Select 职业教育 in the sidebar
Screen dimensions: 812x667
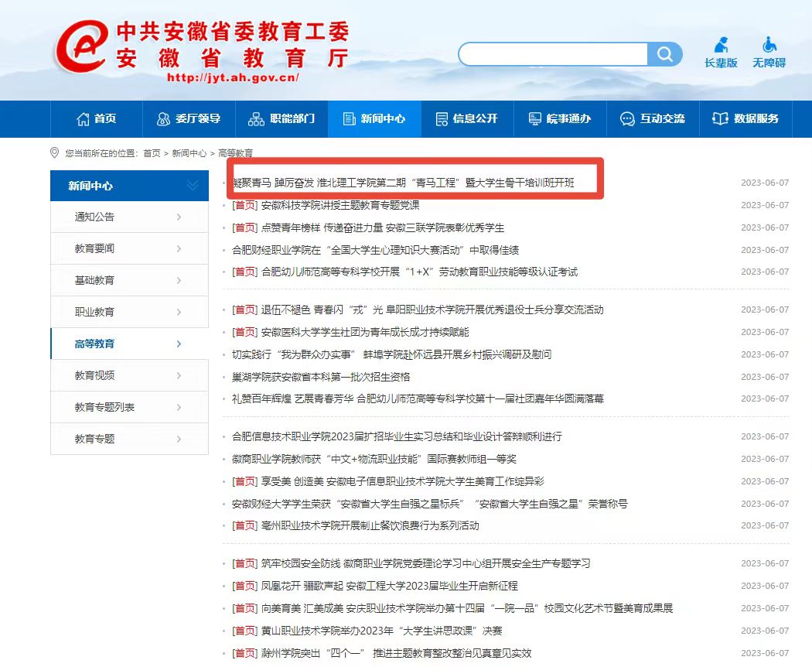point(94,312)
